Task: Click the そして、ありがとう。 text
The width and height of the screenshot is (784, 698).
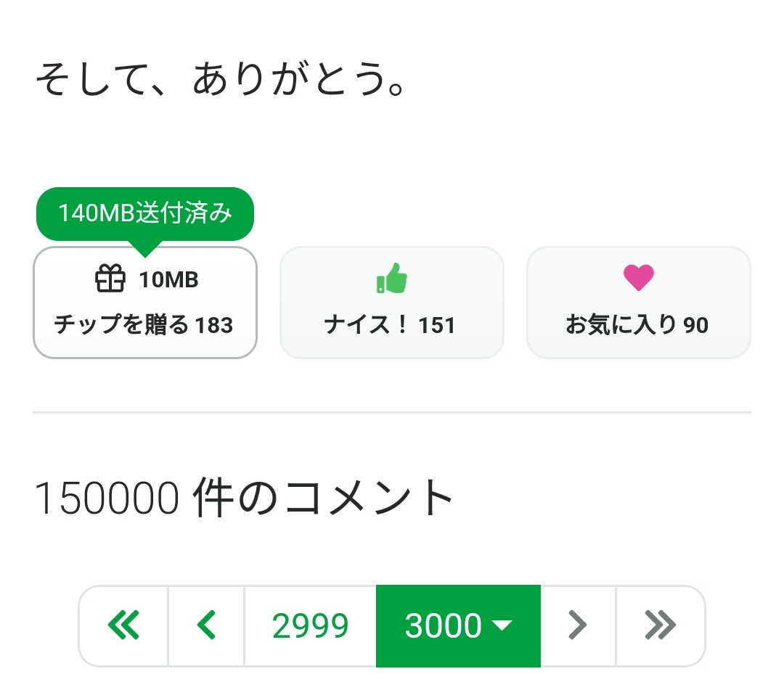Action: click(221, 81)
